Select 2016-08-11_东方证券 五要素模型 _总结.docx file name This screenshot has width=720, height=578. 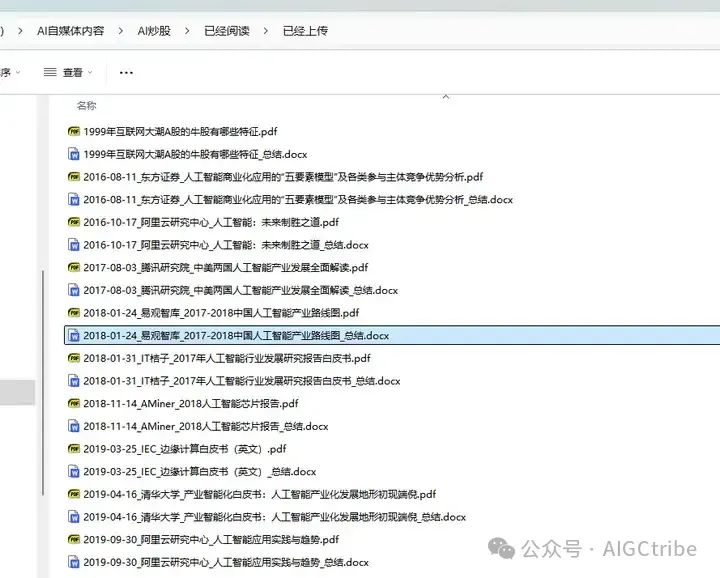click(298, 200)
